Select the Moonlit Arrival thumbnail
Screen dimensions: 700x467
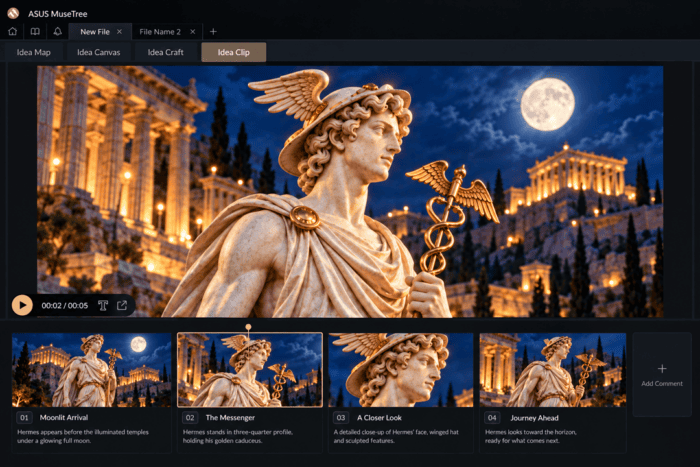tap(92, 370)
